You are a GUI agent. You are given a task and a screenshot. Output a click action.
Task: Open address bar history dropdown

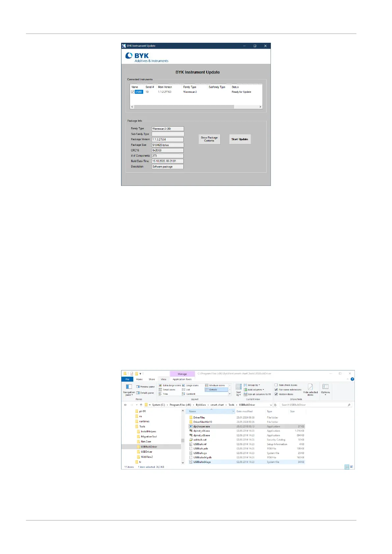[271, 405]
